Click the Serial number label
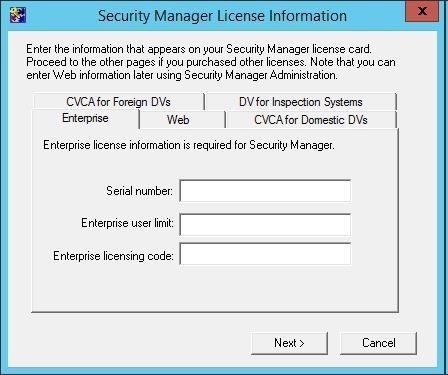Image resolution: width=448 pixels, height=375 pixels. point(139,191)
